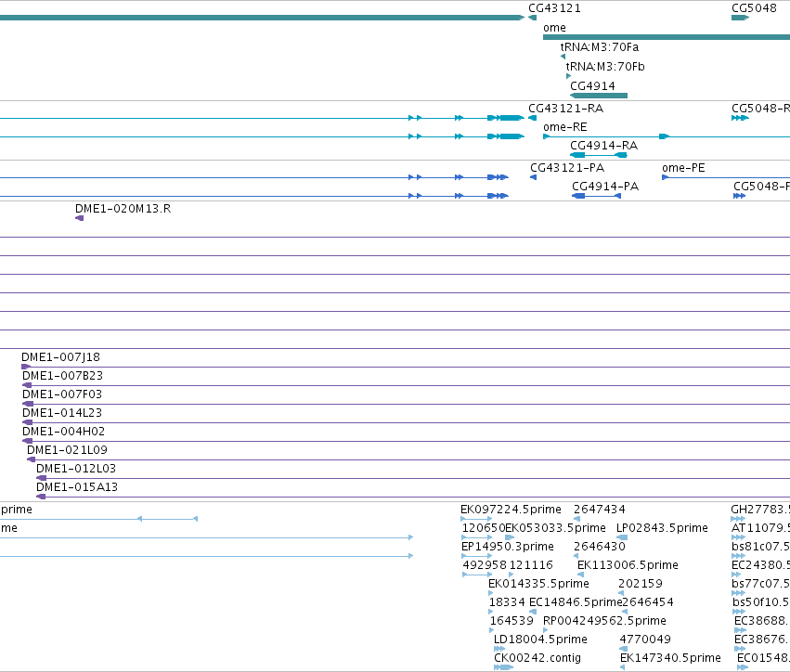Select the 2646430 EST label

tap(600, 547)
